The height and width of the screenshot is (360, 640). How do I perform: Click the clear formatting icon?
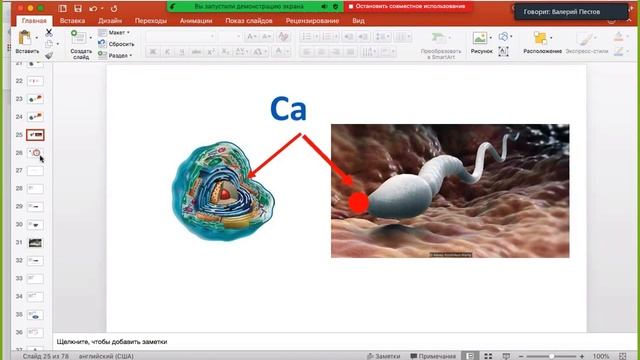click(283, 37)
